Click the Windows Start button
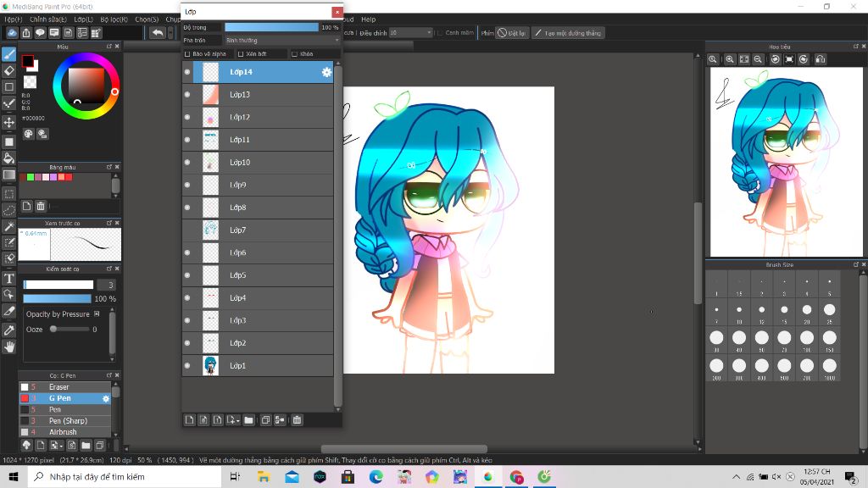 point(14,476)
